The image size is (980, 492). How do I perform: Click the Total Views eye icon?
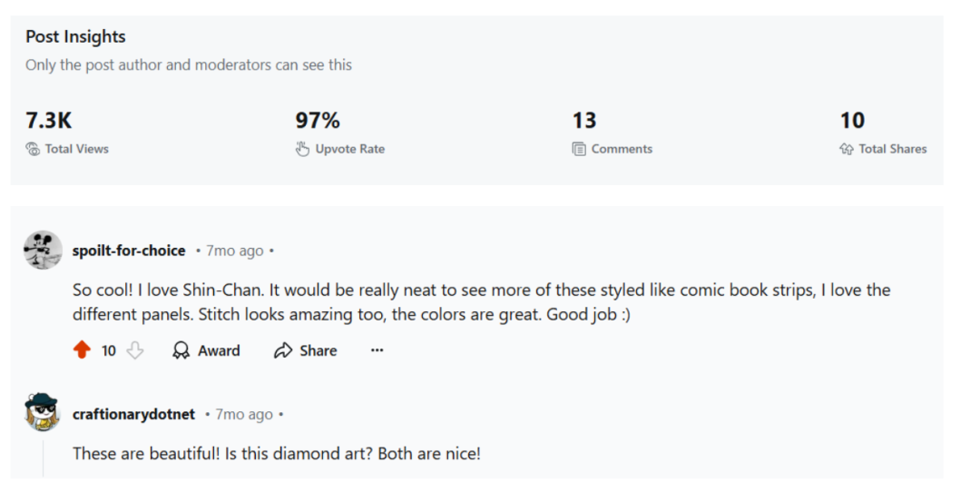pos(33,149)
